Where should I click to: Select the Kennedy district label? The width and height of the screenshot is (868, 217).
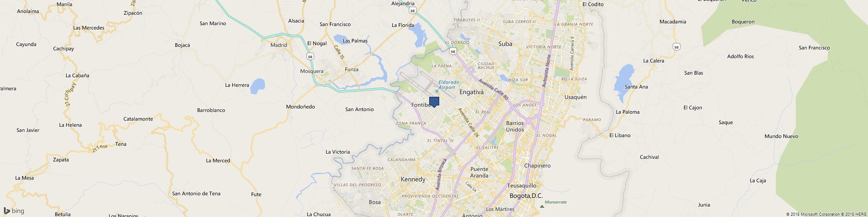tap(413, 179)
